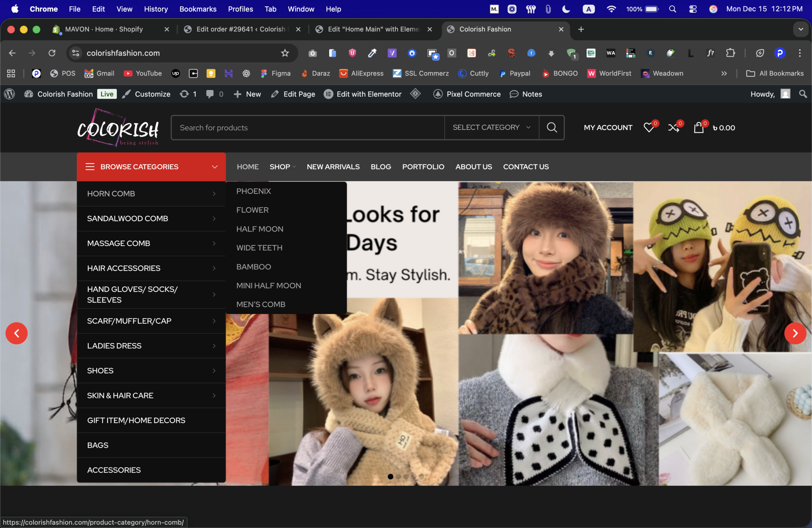Click the Search for products field
Image resolution: width=812 pixels, height=528 pixels.
tap(307, 127)
